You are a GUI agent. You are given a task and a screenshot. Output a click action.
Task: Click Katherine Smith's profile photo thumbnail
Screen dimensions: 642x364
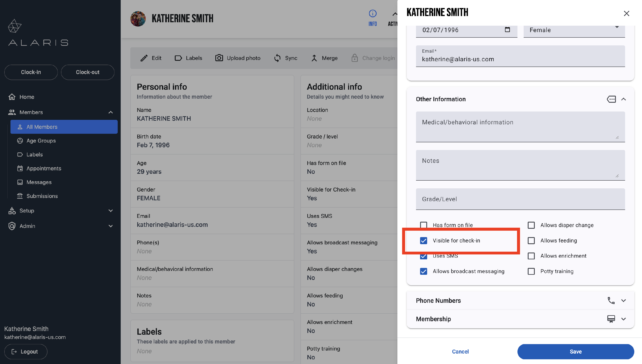[x=138, y=18]
